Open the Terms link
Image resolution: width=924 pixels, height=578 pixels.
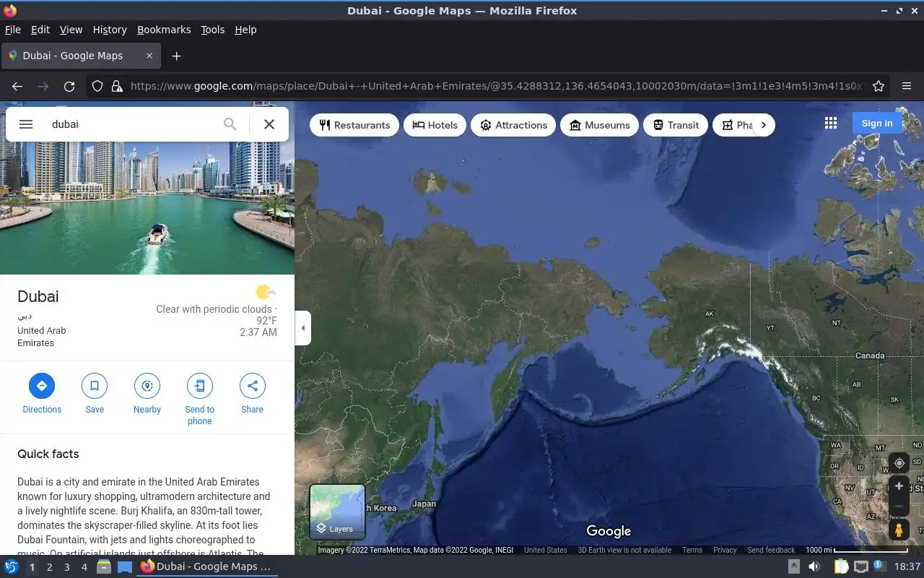coord(692,550)
